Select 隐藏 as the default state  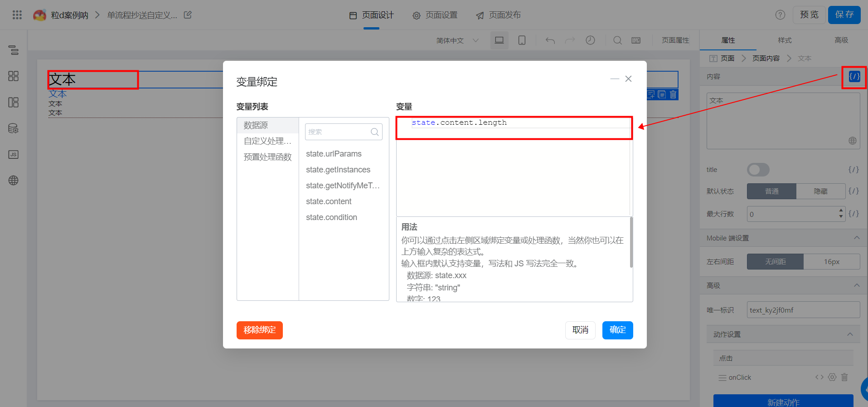click(x=820, y=191)
